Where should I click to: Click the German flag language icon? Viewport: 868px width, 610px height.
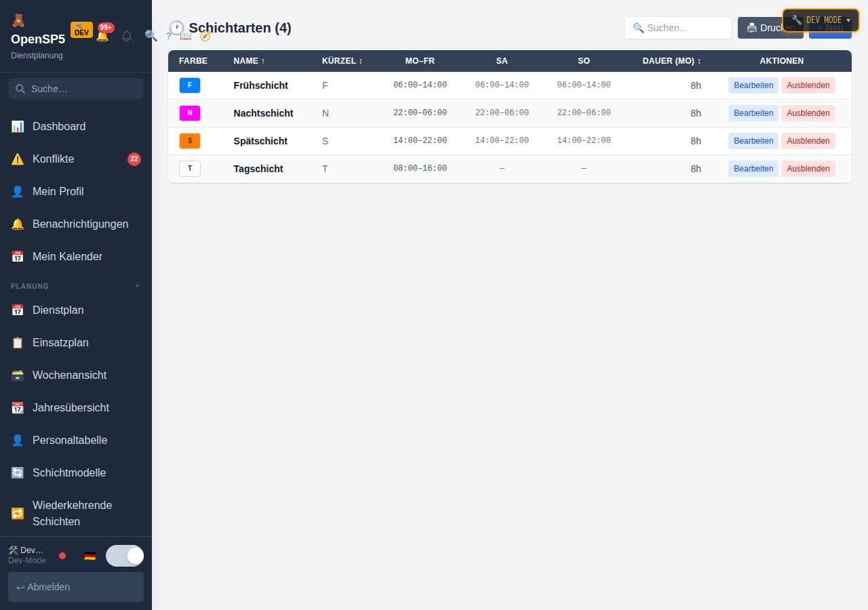click(x=90, y=556)
